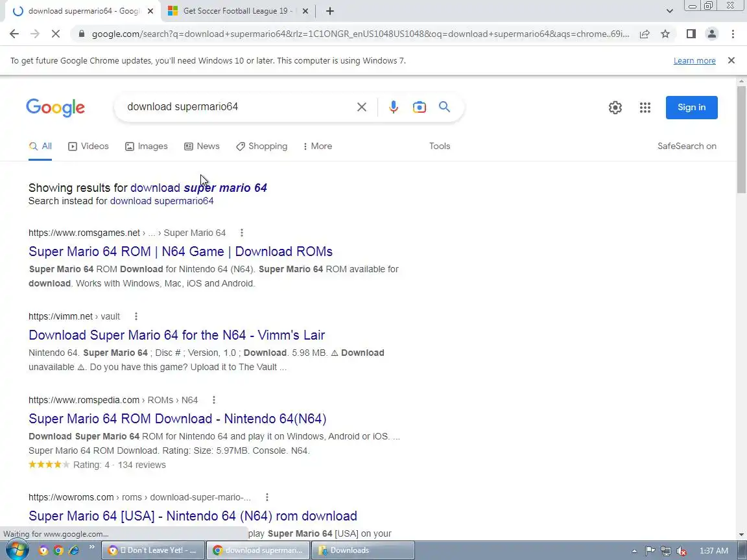Open options for romsgames.net result
This screenshot has width=747, height=560.
pyautogui.click(x=241, y=233)
